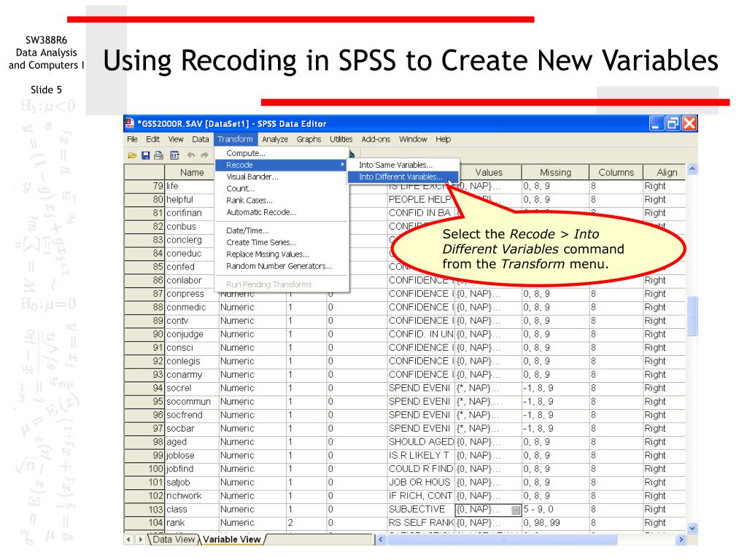Open the Add-ons menu
The height and width of the screenshot is (560, 747).
376,139
